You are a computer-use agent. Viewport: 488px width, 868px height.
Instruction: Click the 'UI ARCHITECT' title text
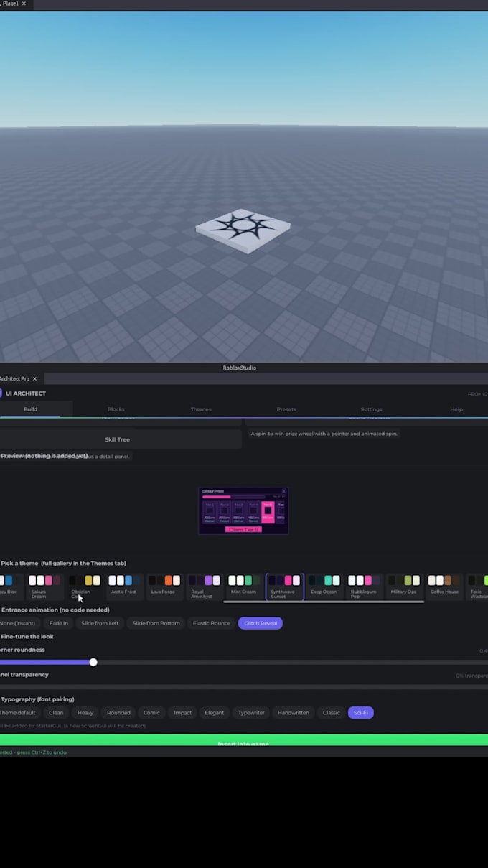point(26,393)
